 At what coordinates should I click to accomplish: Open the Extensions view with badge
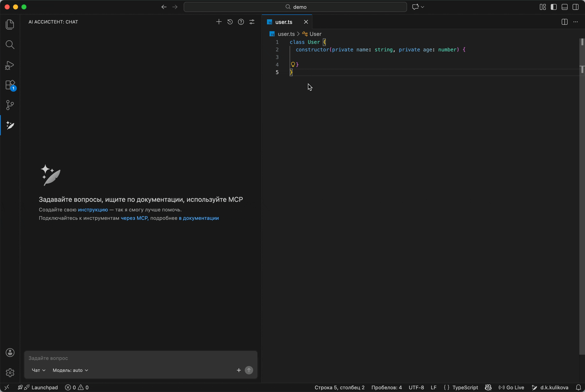[x=10, y=85]
